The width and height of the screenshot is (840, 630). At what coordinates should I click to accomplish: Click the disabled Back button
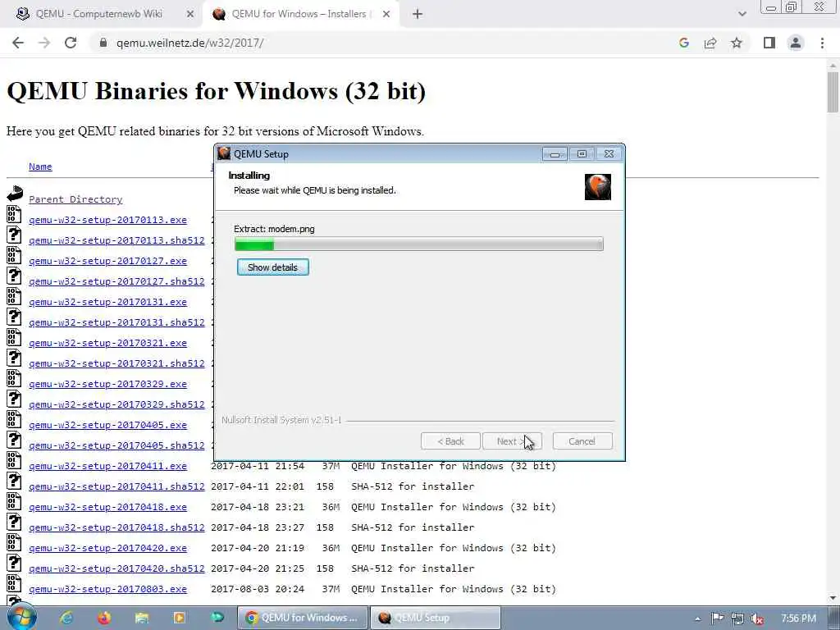click(x=450, y=441)
